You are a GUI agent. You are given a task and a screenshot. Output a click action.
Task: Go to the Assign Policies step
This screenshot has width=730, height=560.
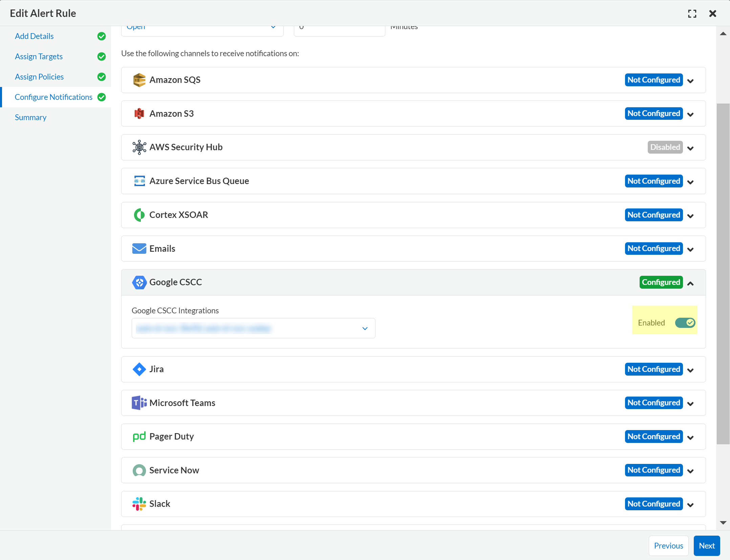[x=39, y=77]
